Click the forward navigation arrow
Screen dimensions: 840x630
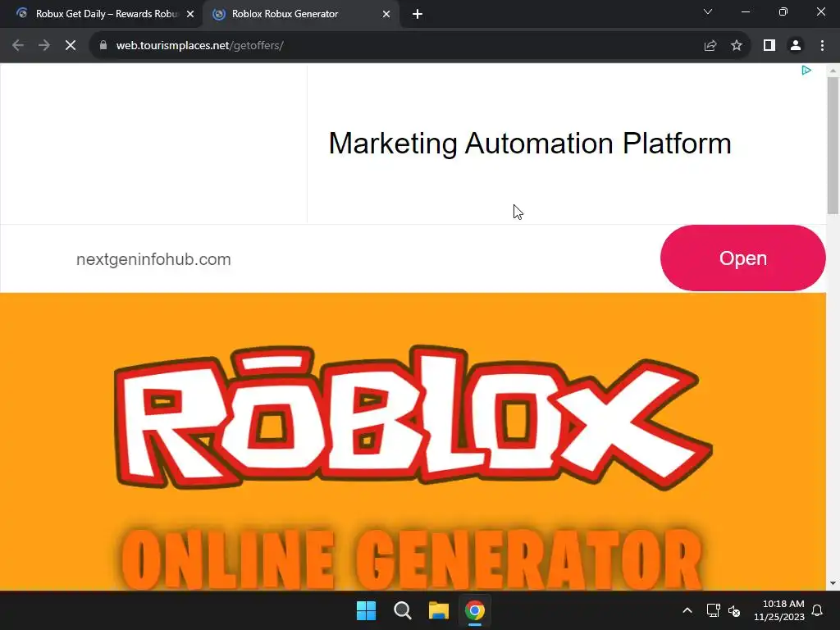click(44, 46)
